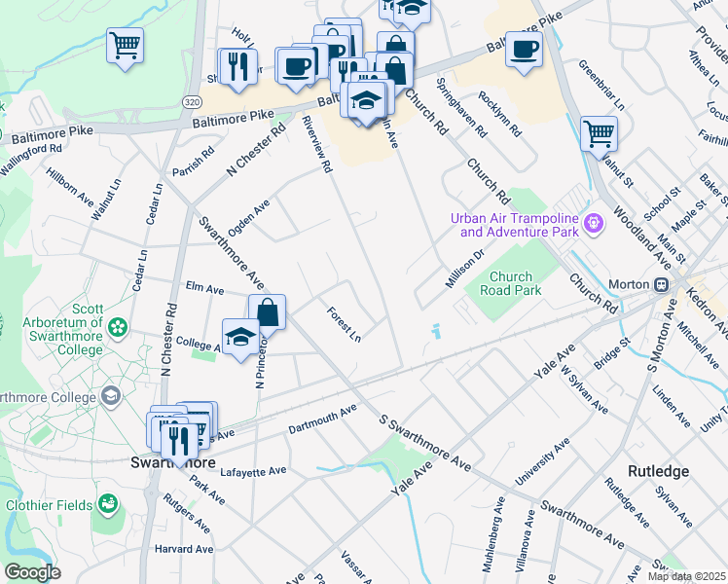Click the University Ave street label
This screenshot has height=584, width=728.
click(542, 462)
